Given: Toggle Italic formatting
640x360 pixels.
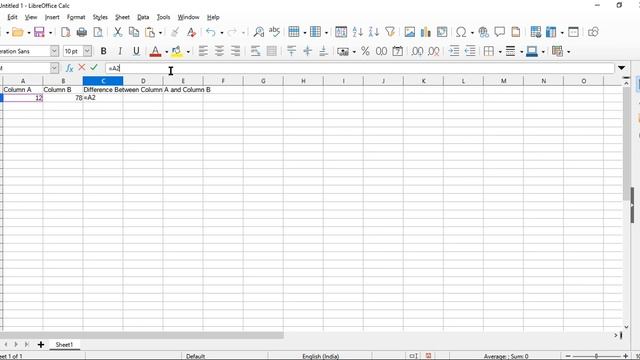Looking at the screenshot, I should [120, 51].
